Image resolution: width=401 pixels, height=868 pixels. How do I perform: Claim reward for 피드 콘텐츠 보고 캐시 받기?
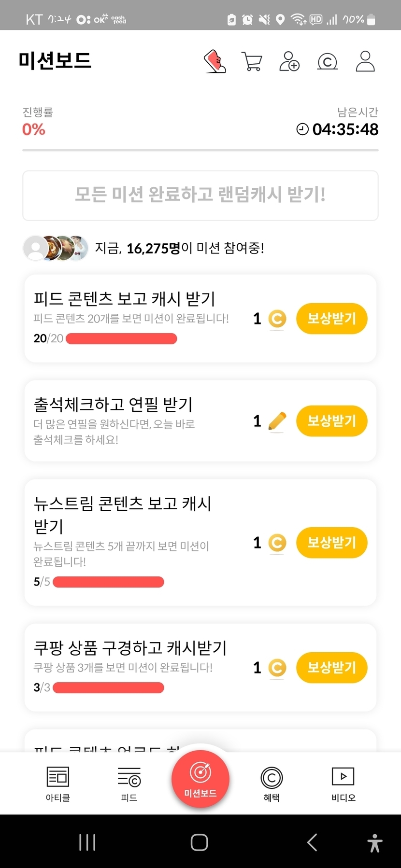(x=331, y=319)
